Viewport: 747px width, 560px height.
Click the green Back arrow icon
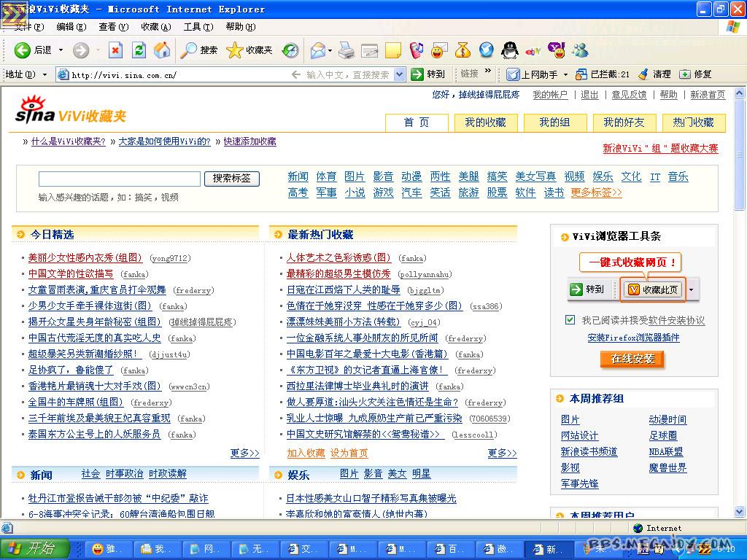(x=22, y=50)
